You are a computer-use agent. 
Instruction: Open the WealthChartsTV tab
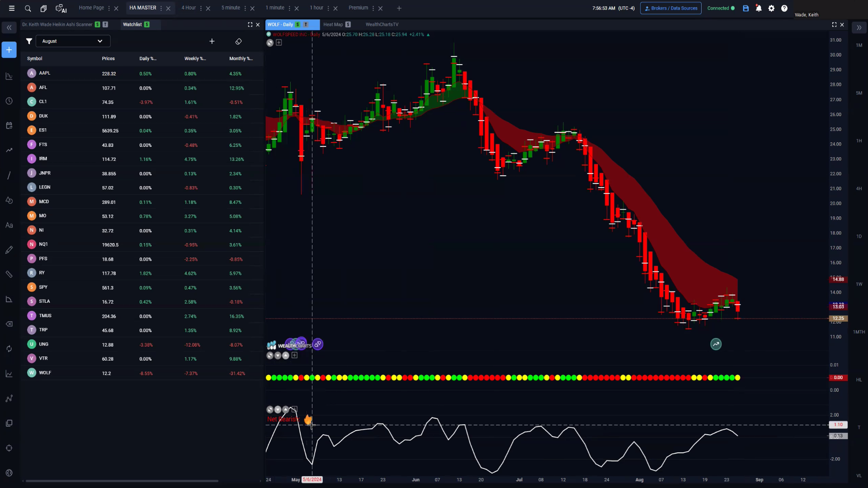382,24
